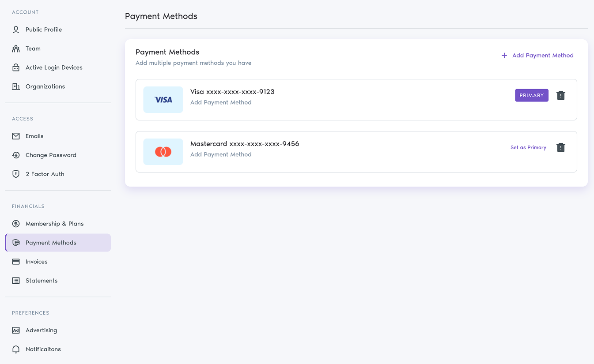The height and width of the screenshot is (364, 594).
Task: Delete the Mastercard ending 9456
Action: pos(560,147)
